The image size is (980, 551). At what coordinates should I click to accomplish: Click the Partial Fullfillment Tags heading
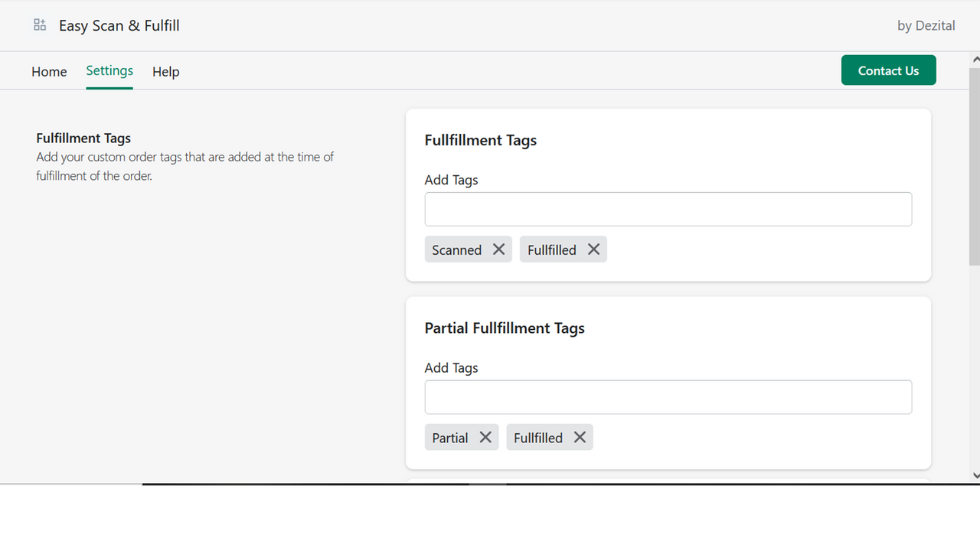[505, 328]
